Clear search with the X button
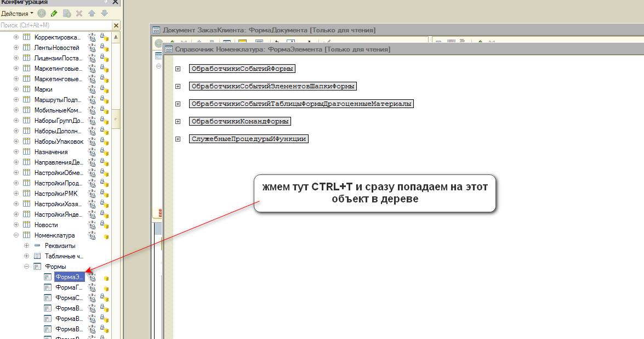644x339 pixels. (116, 25)
